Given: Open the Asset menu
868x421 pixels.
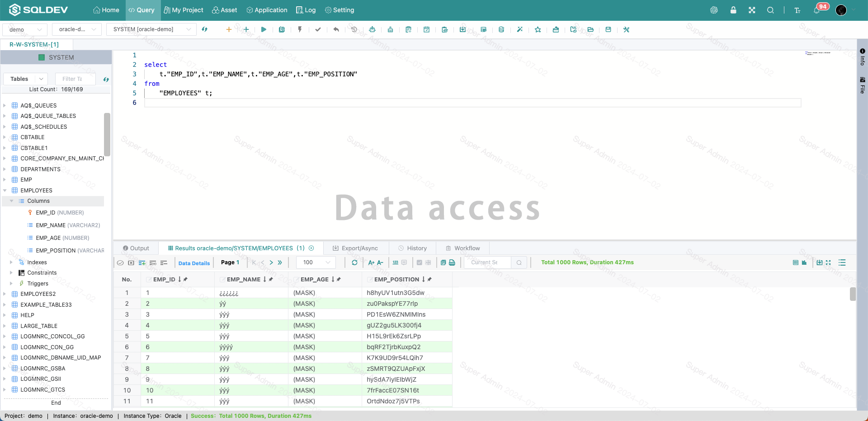Looking at the screenshot, I should click(225, 10).
